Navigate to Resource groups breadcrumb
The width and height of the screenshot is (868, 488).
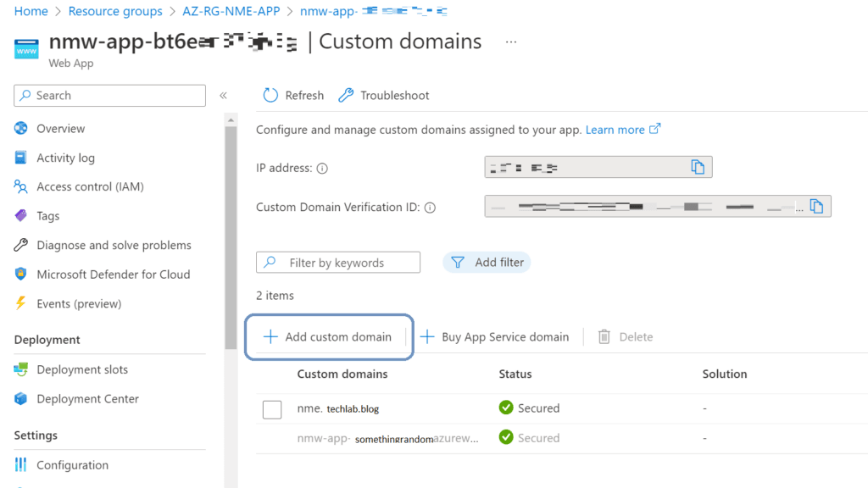tap(115, 11)
